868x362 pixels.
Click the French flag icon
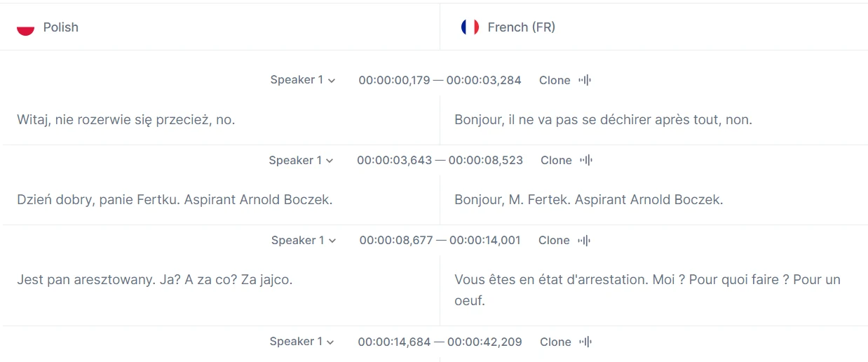470,27
